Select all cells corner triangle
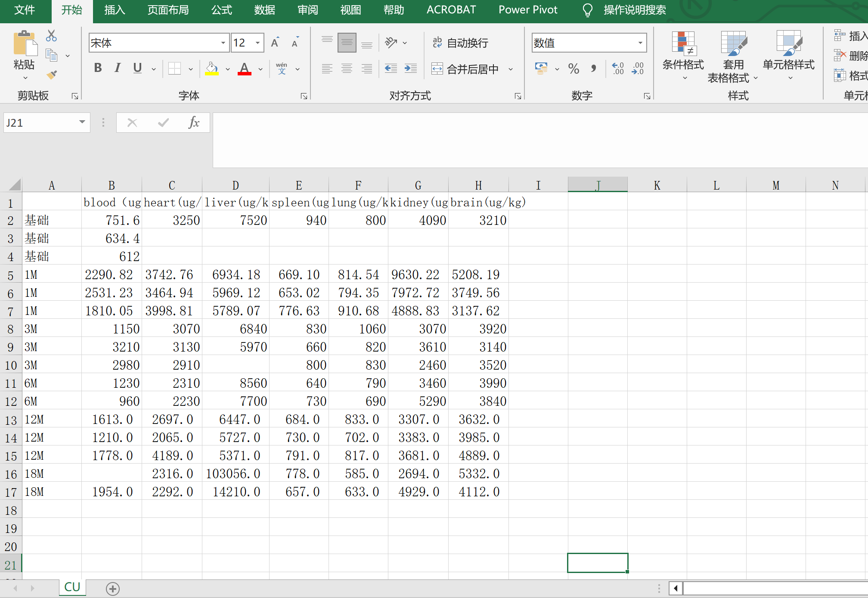Screen dimensions: 868x598 click(15, 185)
